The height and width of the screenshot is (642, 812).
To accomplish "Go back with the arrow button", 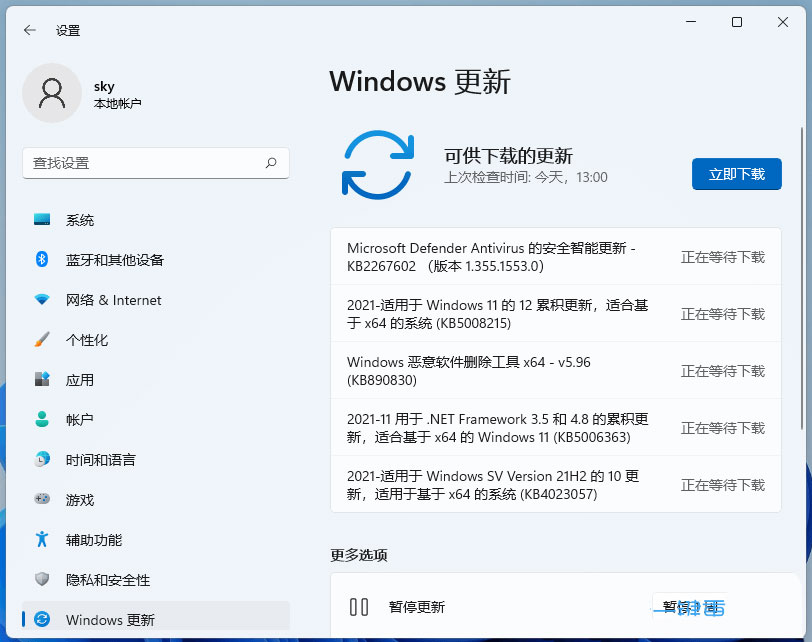I will pos(28,30).
